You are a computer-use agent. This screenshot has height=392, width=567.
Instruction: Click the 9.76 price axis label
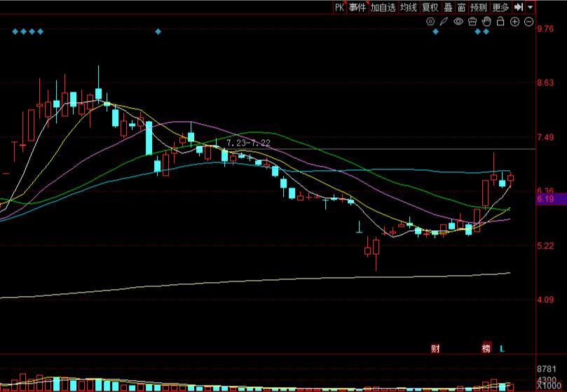[545, 29]
